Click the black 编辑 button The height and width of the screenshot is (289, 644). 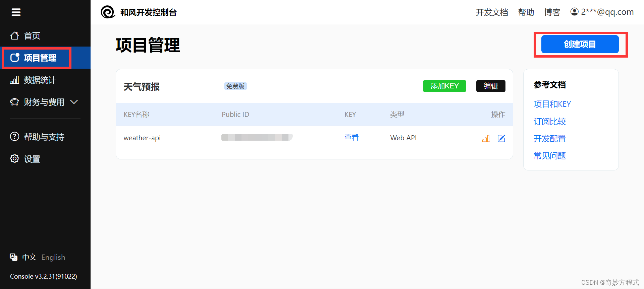(491, 86)
